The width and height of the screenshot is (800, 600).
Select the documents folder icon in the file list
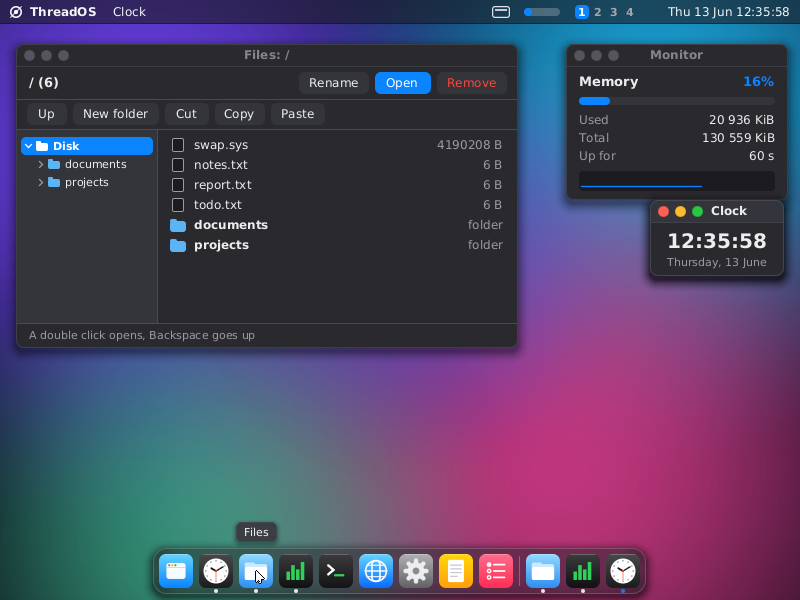(178, 225)
